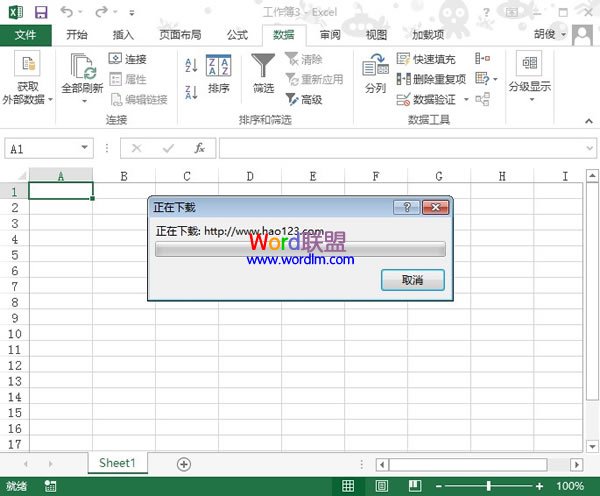The width and height of the screenshot is (600, 496).
Task: Zoom out with the minus button
Action: (439, 486)
